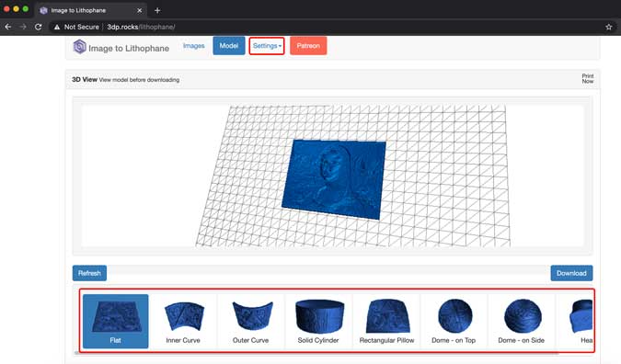Open a new browser tab
This screenshot has height=364, width=621.
click(x=157, y=10)
